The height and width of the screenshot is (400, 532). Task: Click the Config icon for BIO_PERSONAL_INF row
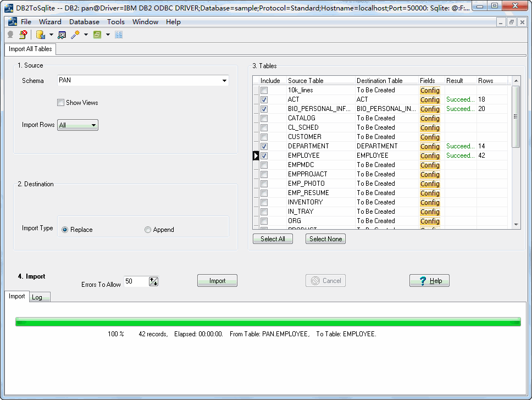coord(430,109)
